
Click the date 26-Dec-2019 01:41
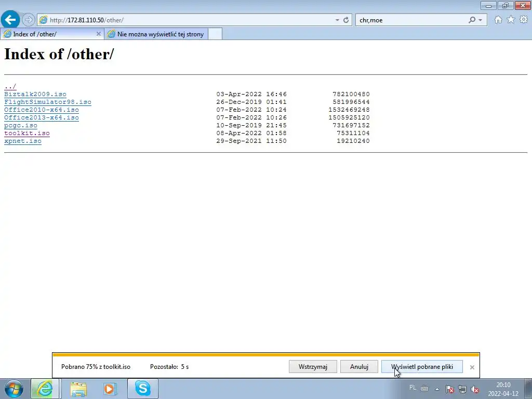coord(251,102)
